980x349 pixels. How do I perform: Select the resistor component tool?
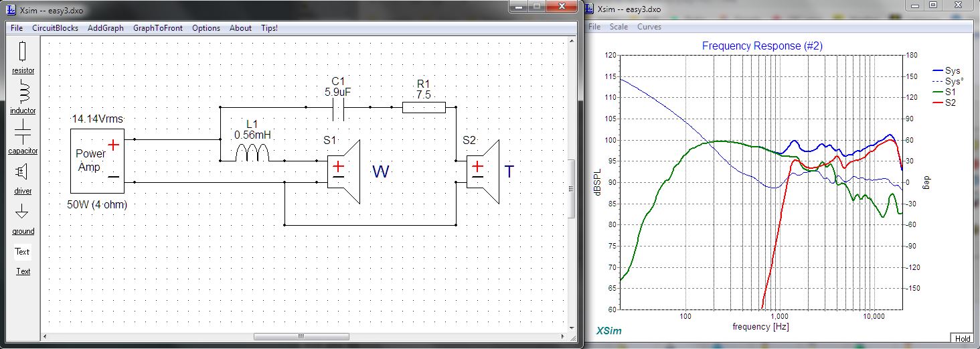[23, 56]
